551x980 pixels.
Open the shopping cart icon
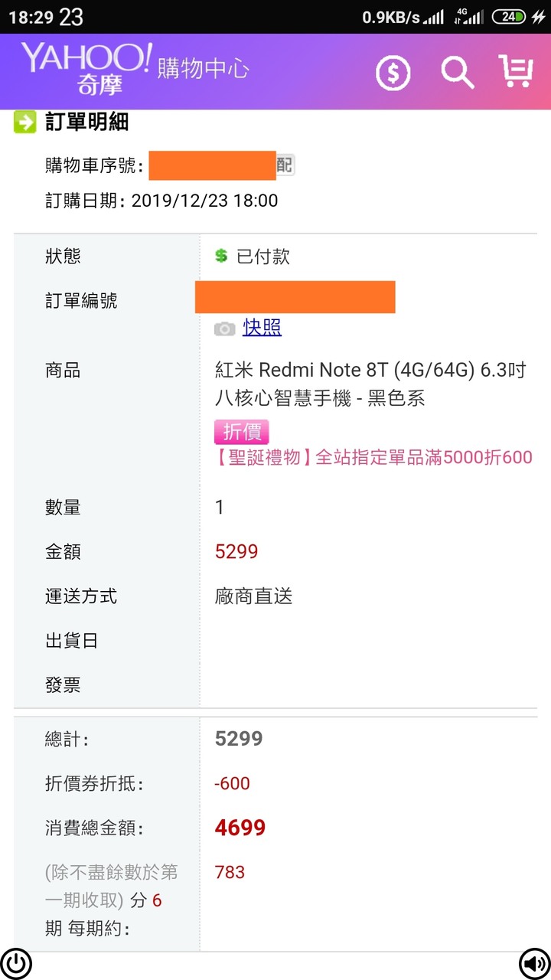[515, 71]
